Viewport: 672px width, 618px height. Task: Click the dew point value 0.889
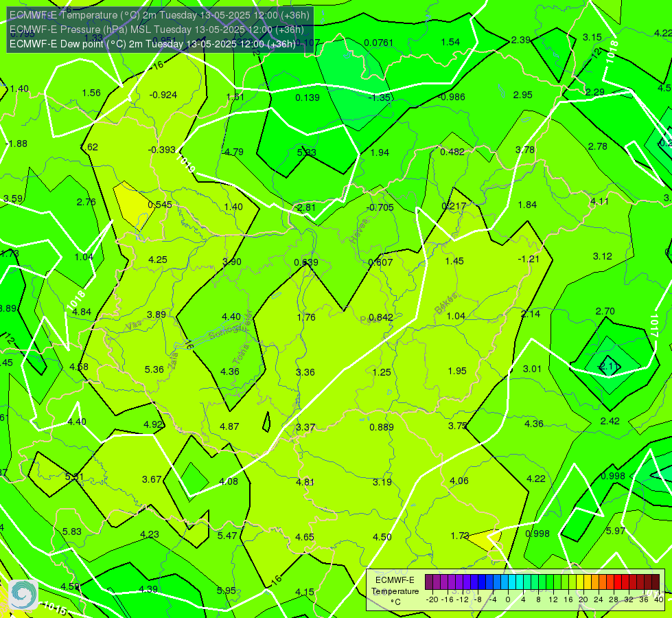[382, 427]
